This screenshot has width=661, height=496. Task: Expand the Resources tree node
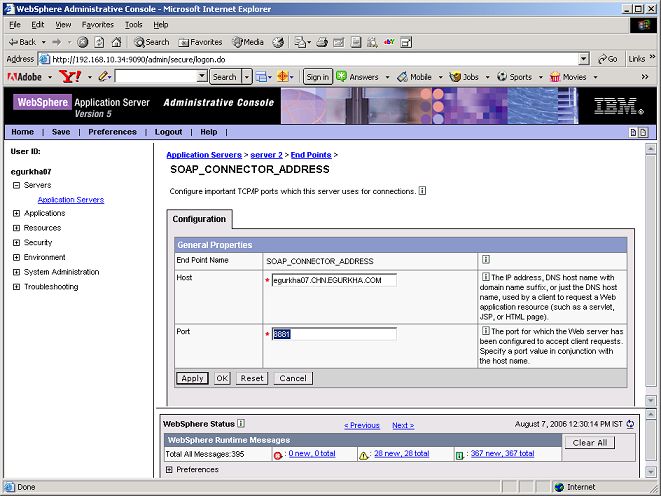click(16, 228)
